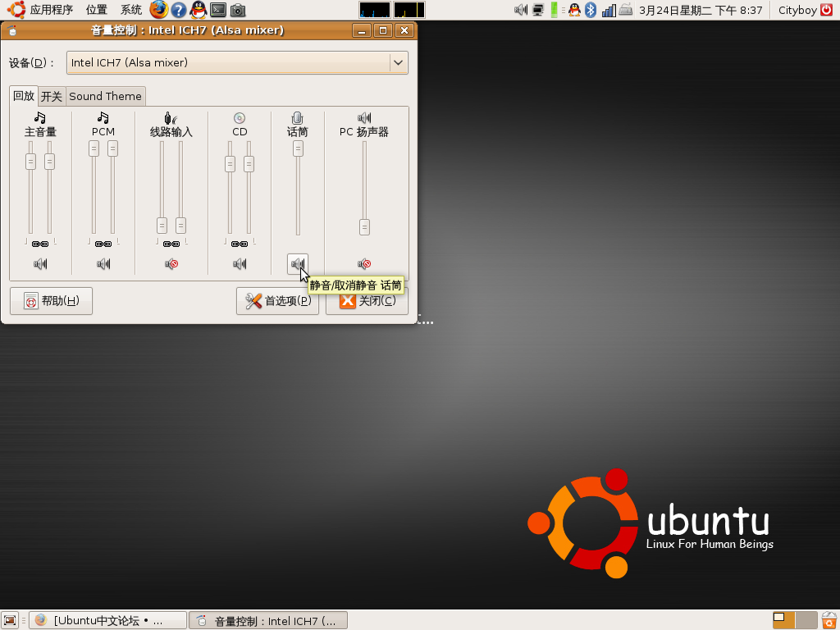Select 音量控制 taskbar window entry

[x=268, y=620]
